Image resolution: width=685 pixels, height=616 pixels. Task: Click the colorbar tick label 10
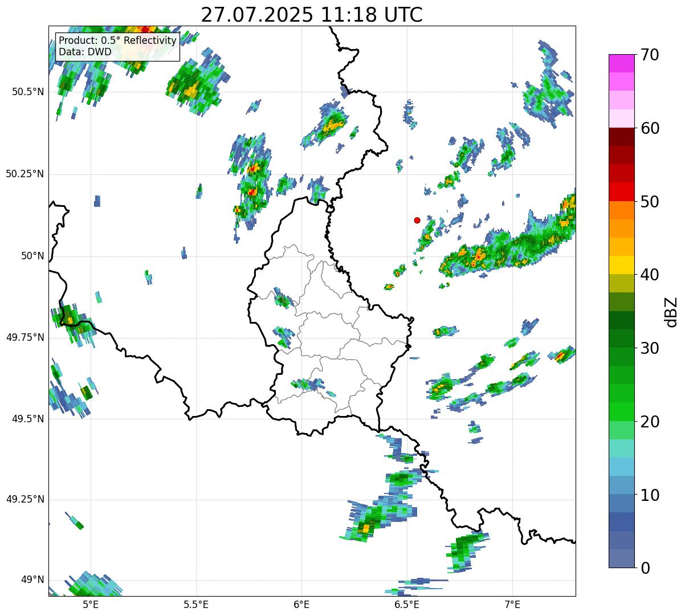pos(649,495)
